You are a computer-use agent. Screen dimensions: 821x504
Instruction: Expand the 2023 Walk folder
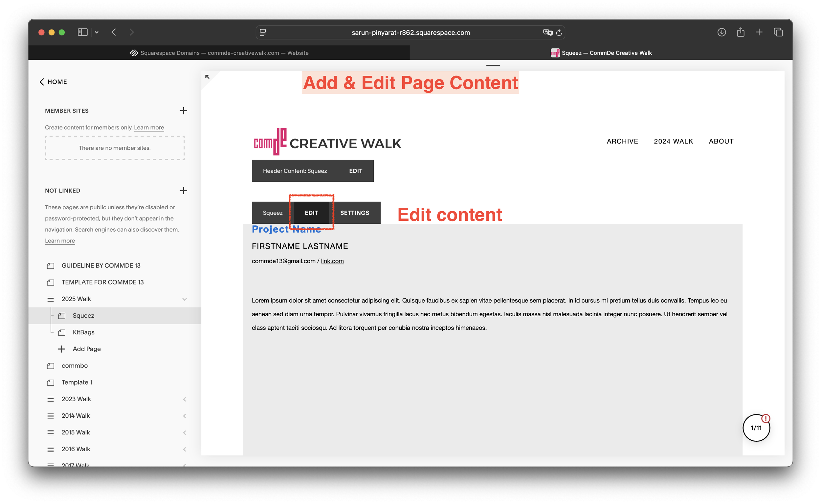(x=185, y=399)
